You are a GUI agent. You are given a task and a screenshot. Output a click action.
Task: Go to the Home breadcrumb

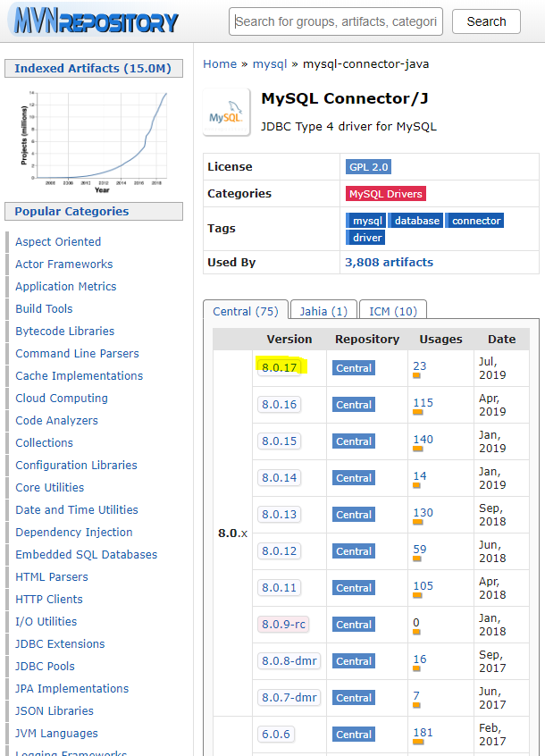click(x=220, y=64)
